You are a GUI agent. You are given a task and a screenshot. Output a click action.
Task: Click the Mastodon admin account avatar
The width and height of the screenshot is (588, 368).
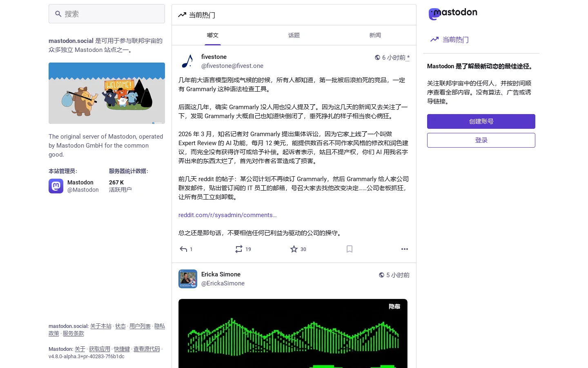pos(56,186)
